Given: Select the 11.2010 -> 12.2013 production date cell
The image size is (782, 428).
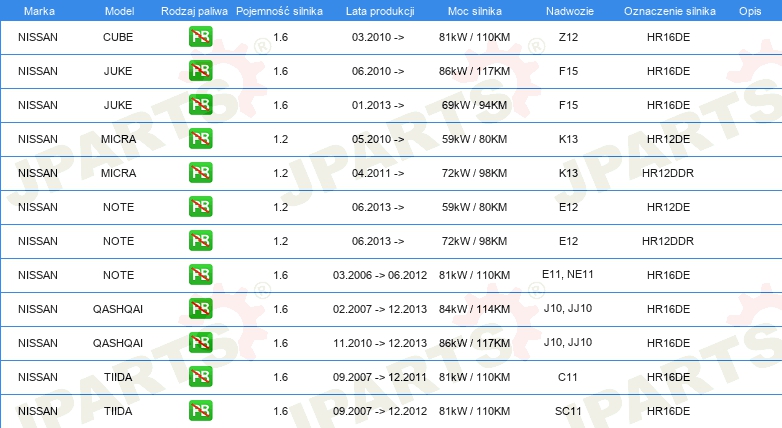Looking at the screenshot, I should [380, 343].
